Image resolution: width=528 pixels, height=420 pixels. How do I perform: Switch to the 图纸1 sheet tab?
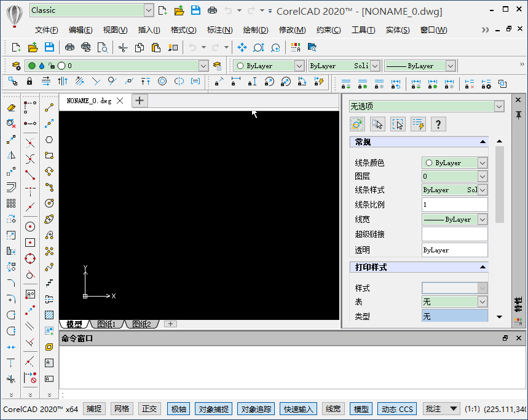coord(106,324)
